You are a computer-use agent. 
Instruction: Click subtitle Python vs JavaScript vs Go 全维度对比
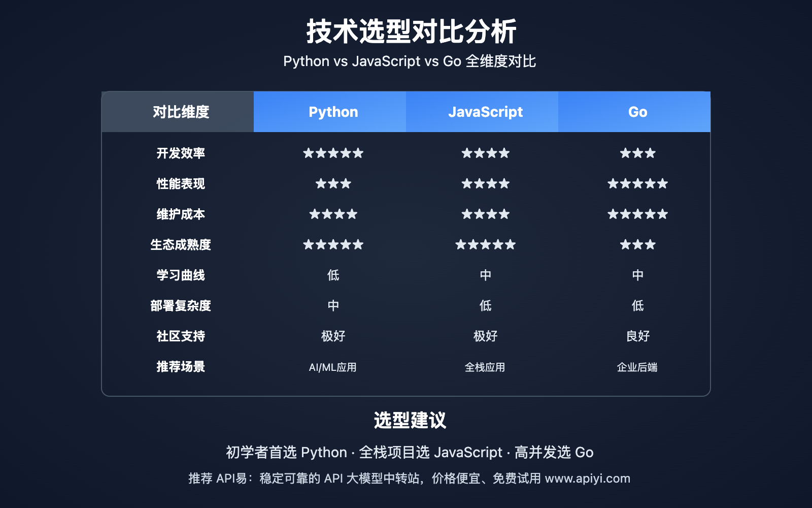click(410, 61)
